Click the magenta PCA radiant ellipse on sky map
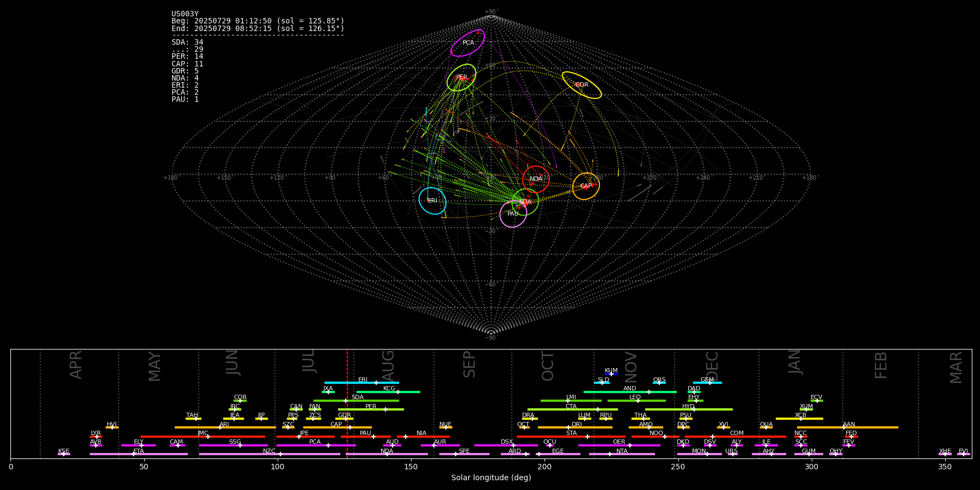This screenshot has width=980, height=490. 468,43
